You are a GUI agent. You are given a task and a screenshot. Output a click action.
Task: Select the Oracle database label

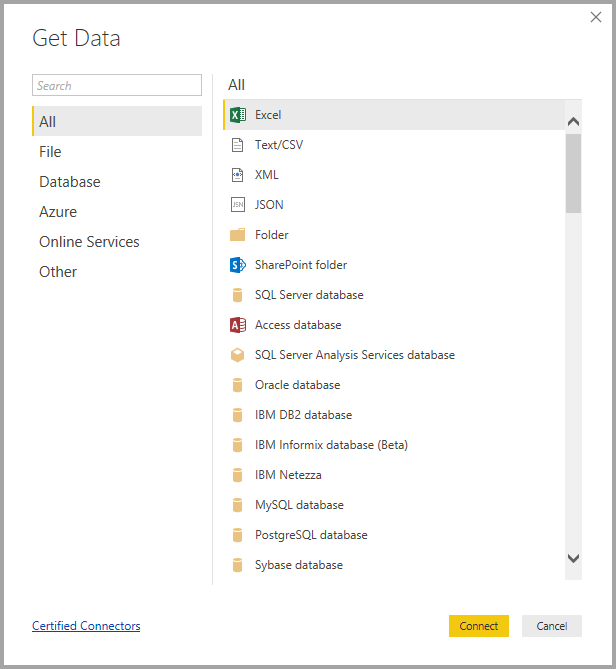297,385
